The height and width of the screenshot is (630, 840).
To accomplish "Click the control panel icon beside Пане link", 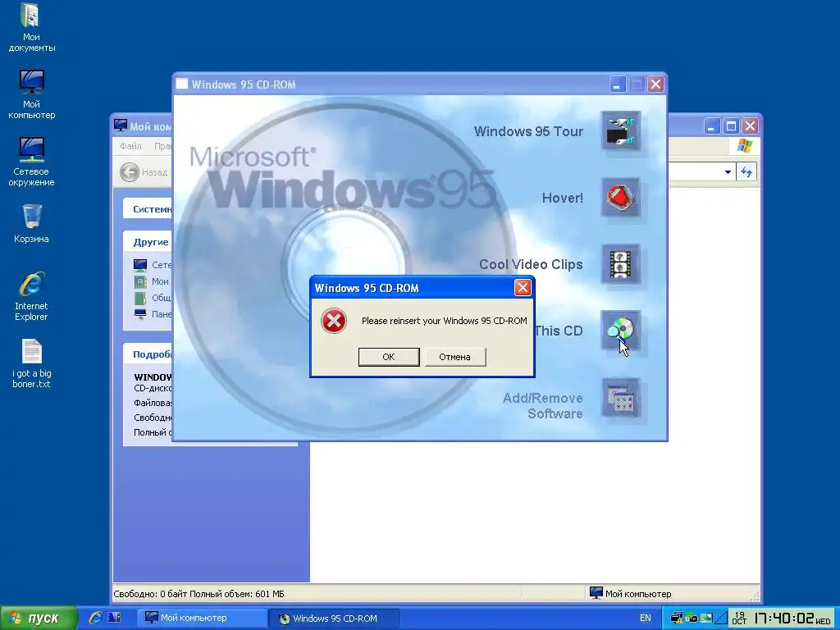I will point(139,314).
